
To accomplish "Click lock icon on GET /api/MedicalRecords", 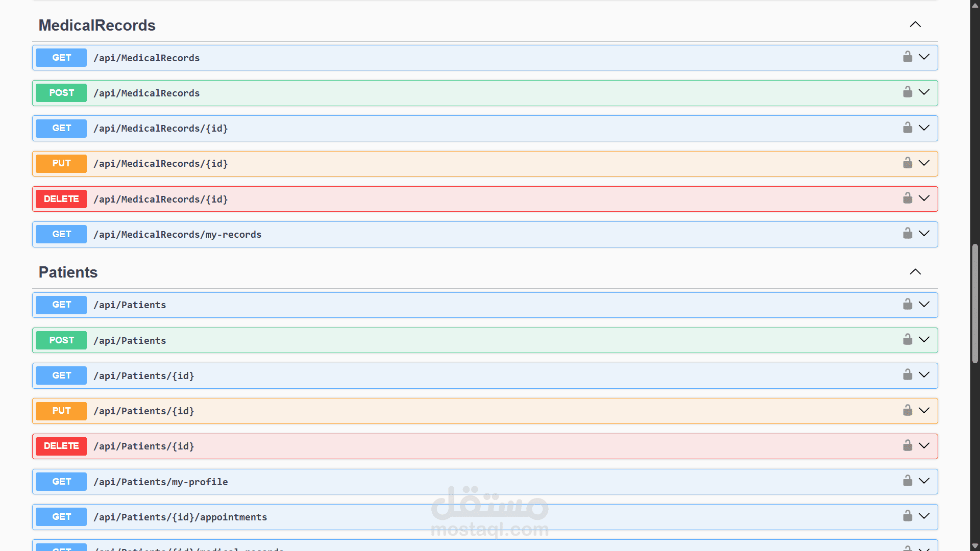I will (x=908, y=57).
